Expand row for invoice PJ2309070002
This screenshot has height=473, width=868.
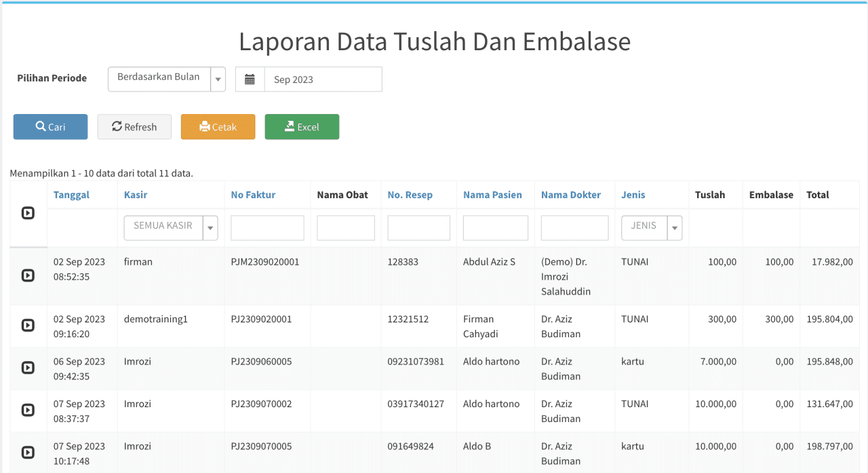(x=28, y=411)
